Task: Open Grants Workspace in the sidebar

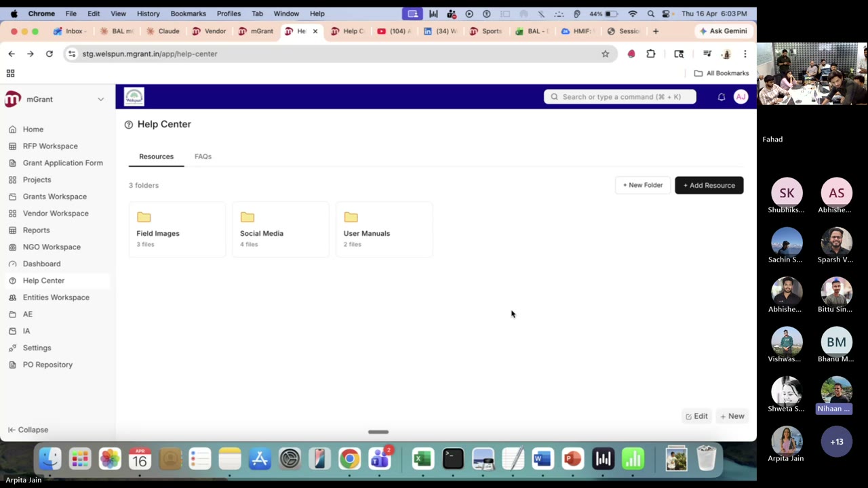Action: point(54,197)
